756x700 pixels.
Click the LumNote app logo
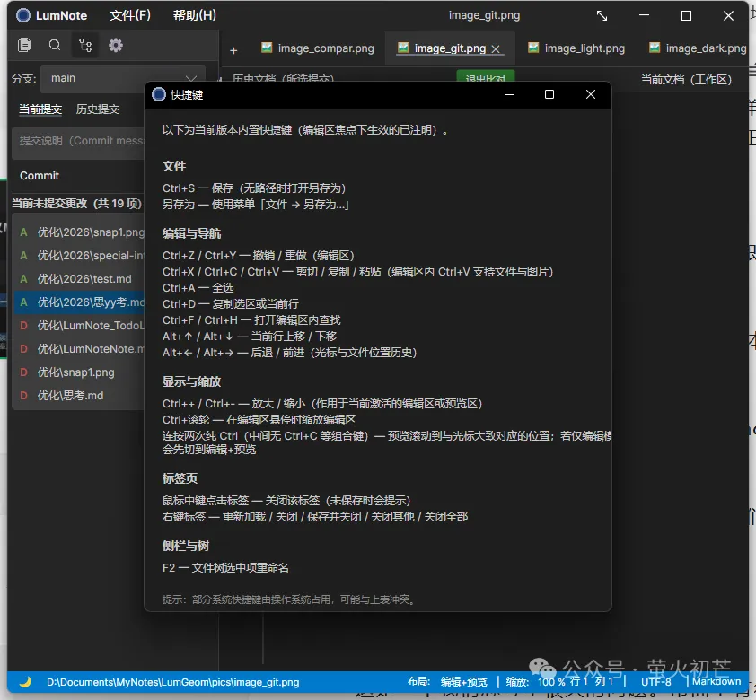(x=23, y=15)
